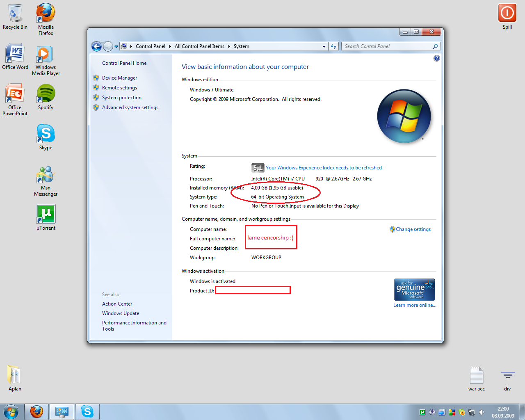Viewport: 525px width, 420px height.
Task: Switch to Skype on the taskbar
Action: [87, 412]
